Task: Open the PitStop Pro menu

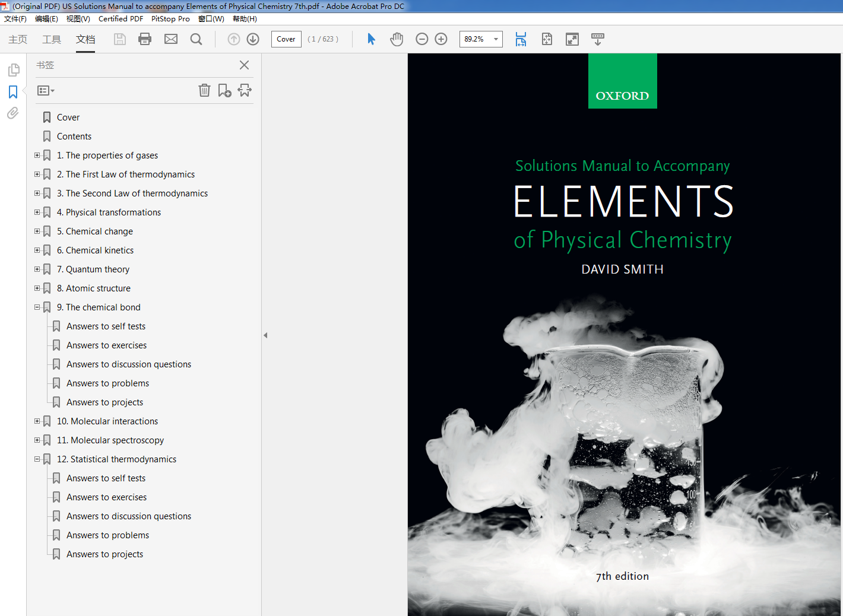Action: (170, 19)
